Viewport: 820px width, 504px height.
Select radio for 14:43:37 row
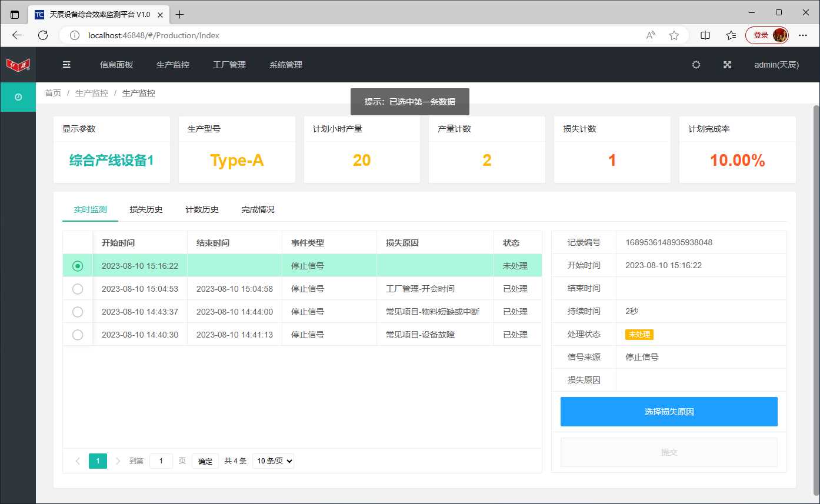(x=78, y=312)
